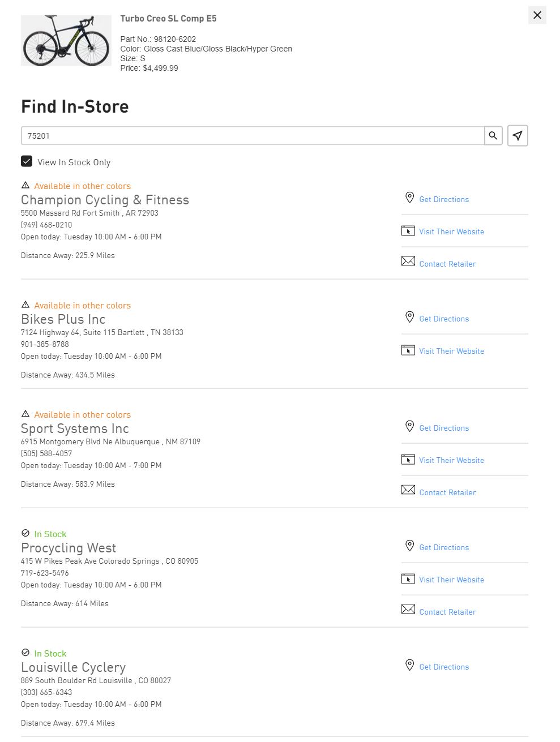Visit Sport Systems Inc website link
Screen dimensions: 560x742
pyautogui.click(x=451, y=460)
